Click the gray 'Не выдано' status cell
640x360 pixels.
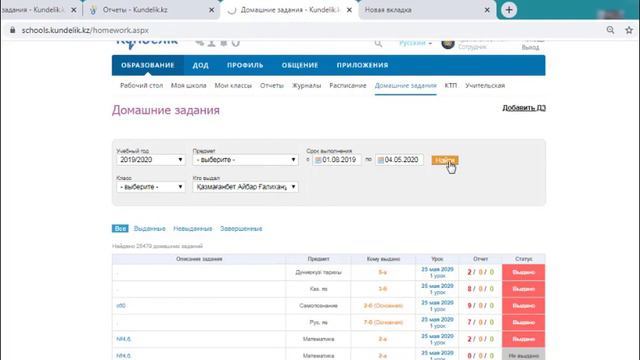(523, 355)
